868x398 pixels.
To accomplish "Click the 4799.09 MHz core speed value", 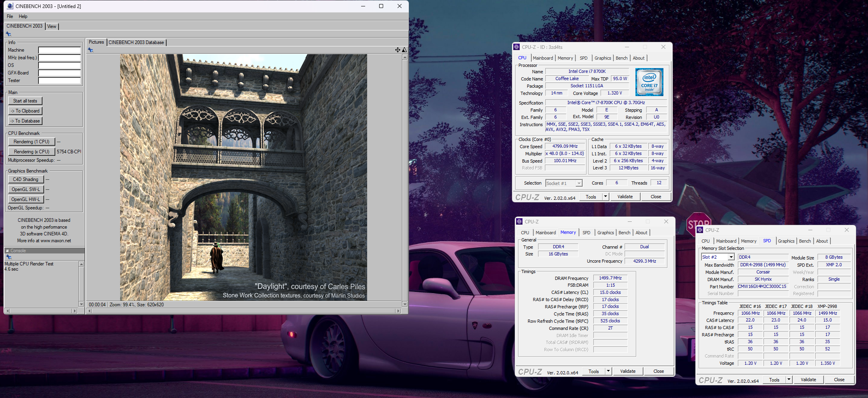I will pos(565,146).
